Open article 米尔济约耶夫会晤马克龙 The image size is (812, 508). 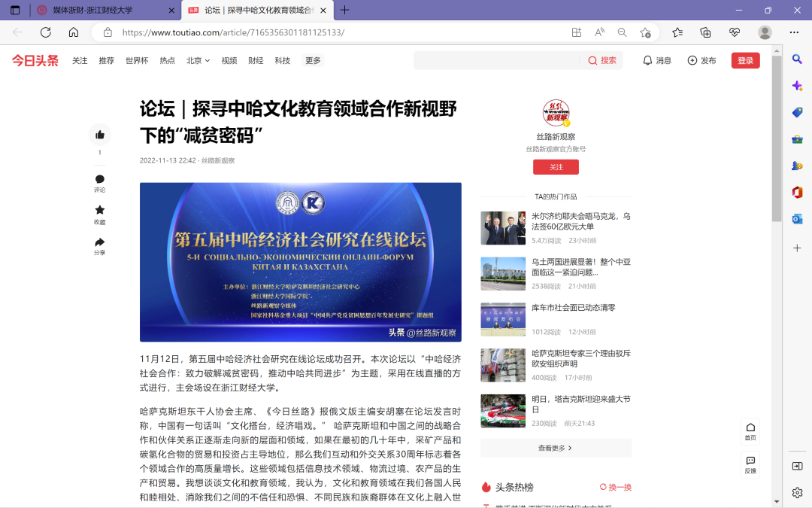point(581,221)
